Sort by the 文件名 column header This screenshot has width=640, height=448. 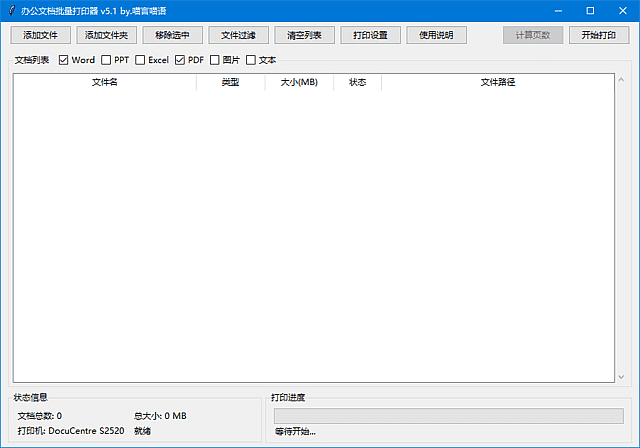click(105, 82)
